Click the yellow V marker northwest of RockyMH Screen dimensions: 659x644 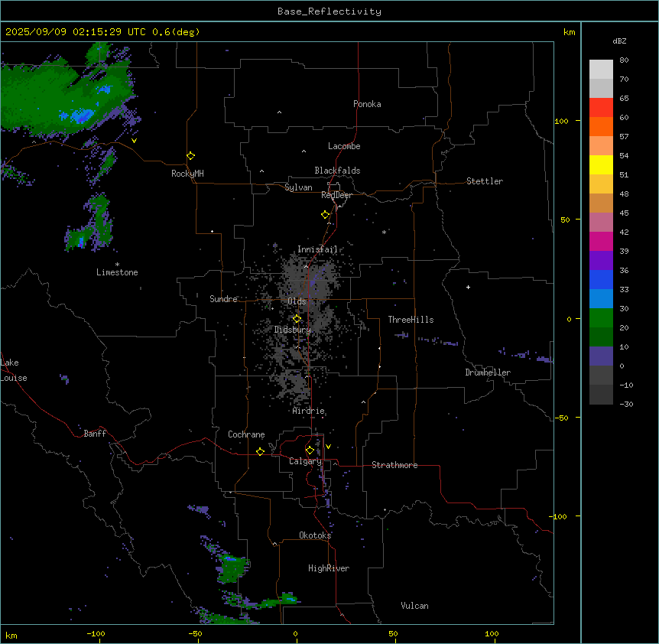tap(134, 141)
